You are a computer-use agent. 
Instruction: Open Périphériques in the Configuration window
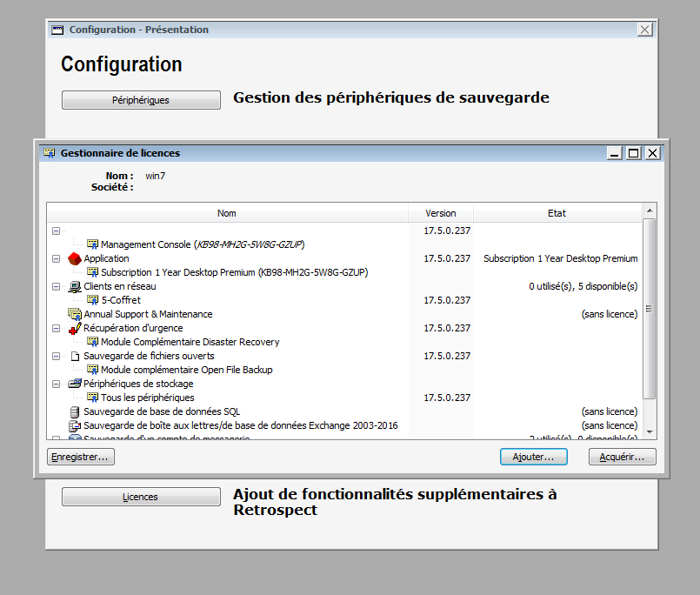[141, 100]
